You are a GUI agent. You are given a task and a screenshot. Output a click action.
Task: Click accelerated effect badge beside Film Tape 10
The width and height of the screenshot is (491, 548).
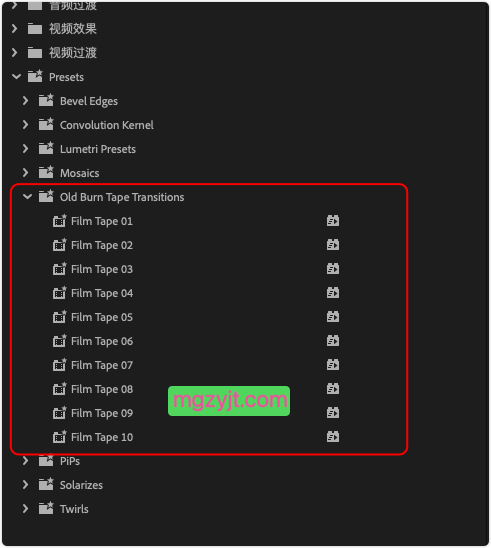click(333, 437)
